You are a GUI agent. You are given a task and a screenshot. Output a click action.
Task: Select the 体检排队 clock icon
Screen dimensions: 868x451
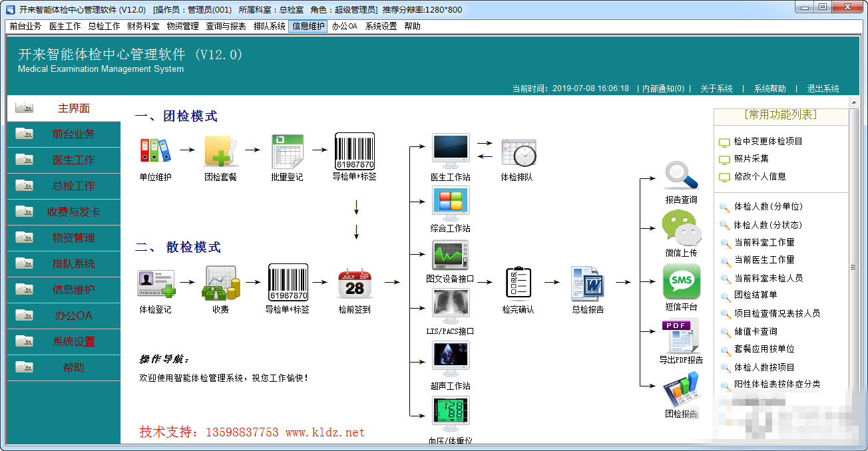(518, 152)
